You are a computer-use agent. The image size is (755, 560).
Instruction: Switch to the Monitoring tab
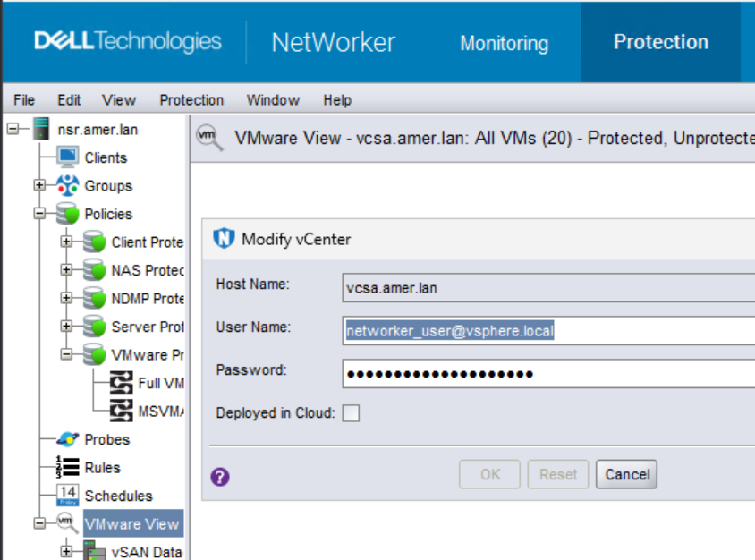click(504, 43)
